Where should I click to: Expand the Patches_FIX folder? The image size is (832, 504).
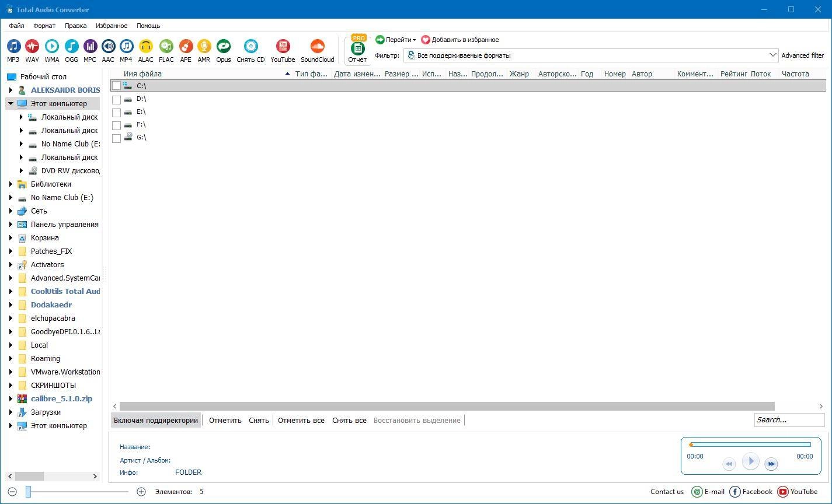coord(11,251)
